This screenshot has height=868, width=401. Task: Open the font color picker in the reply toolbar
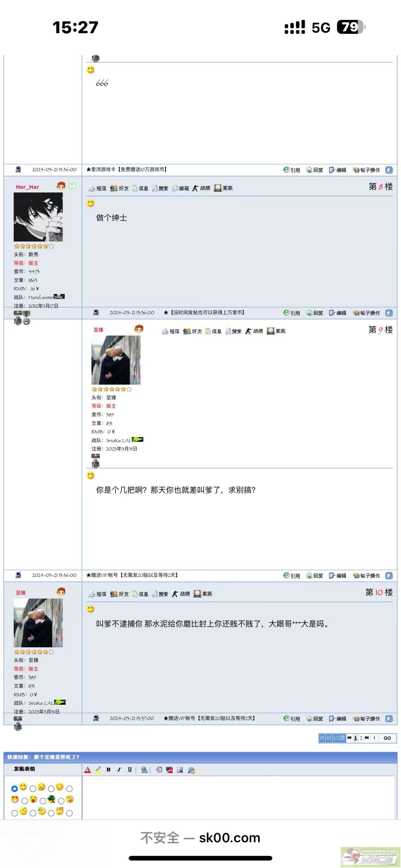[88, 770]
